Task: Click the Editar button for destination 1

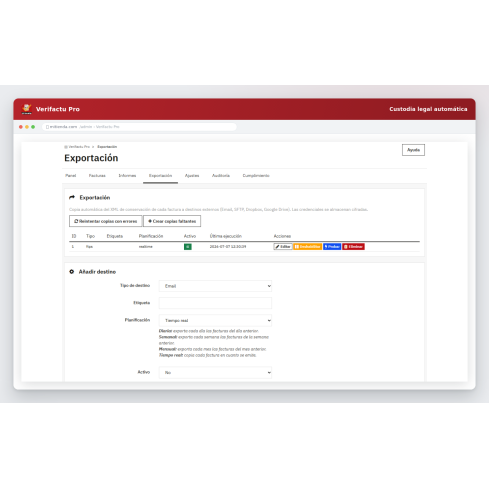Action: pyautogui.click(x=283, y=247)
